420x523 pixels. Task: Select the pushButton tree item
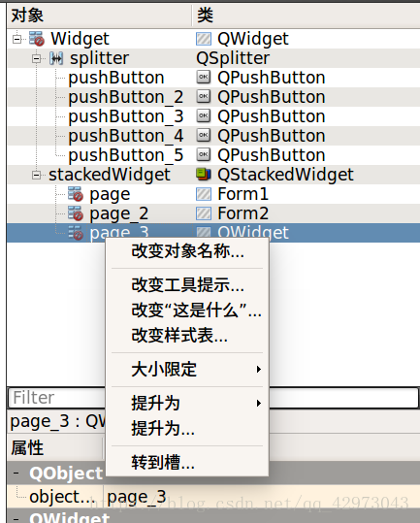click(116, 78)
